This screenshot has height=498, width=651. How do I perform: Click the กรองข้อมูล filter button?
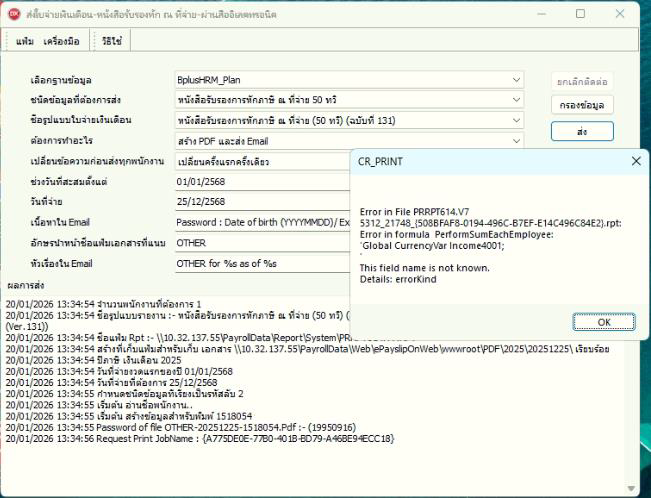click(581, 104)
